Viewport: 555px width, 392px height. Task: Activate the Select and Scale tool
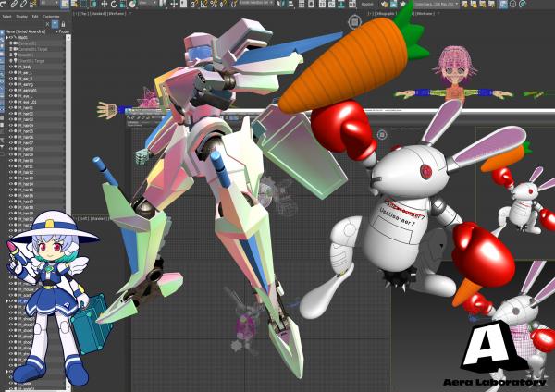tap(123, 4)
